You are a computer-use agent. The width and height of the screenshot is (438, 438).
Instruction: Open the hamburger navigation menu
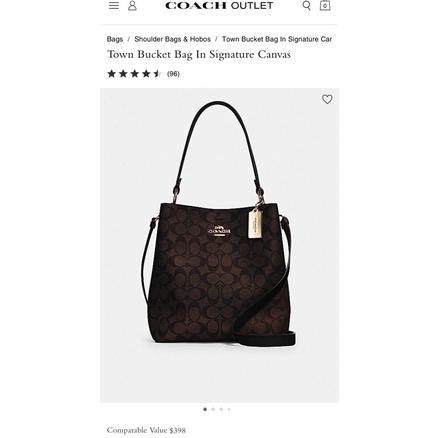(x=114, y=6)
